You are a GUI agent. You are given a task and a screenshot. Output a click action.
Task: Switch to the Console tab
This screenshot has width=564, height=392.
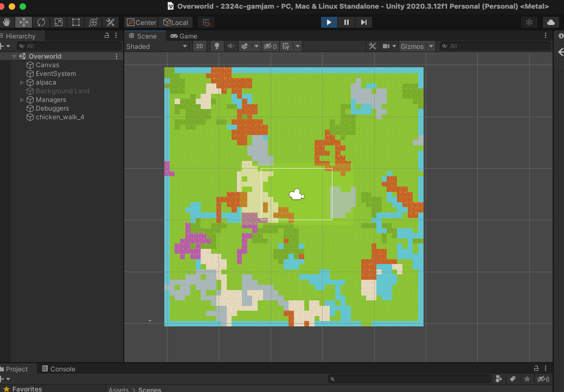click(62, 369)
